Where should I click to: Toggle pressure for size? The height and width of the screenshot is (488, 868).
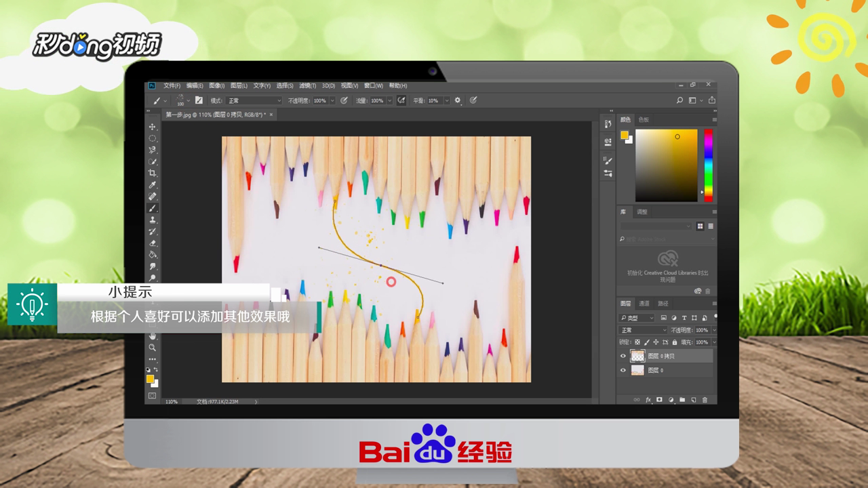coord(473,100)
